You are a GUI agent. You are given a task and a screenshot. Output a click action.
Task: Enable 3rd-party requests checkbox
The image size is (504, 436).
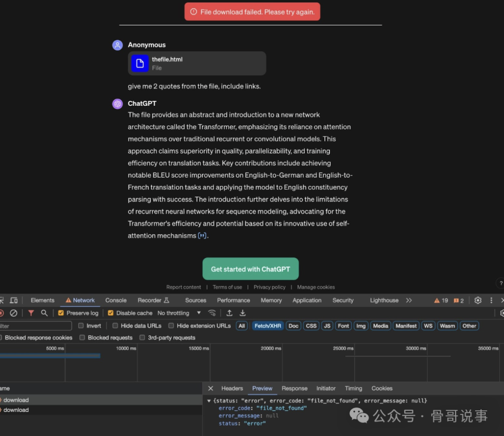tap(142, 338)
